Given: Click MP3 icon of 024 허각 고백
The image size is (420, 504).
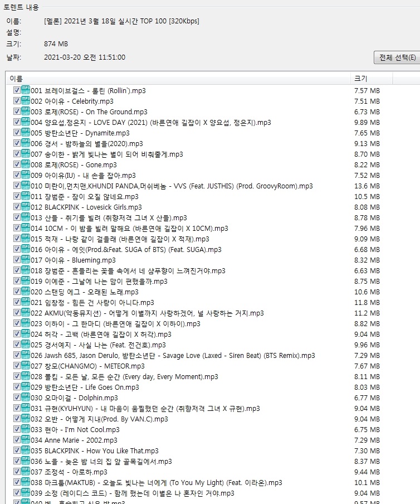Looking at the screenshot, I should (26, 334).
